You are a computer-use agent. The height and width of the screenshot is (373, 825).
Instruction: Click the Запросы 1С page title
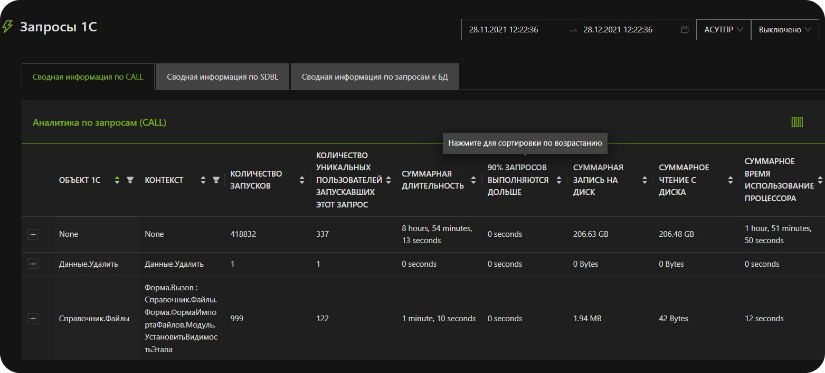point(58,27)
